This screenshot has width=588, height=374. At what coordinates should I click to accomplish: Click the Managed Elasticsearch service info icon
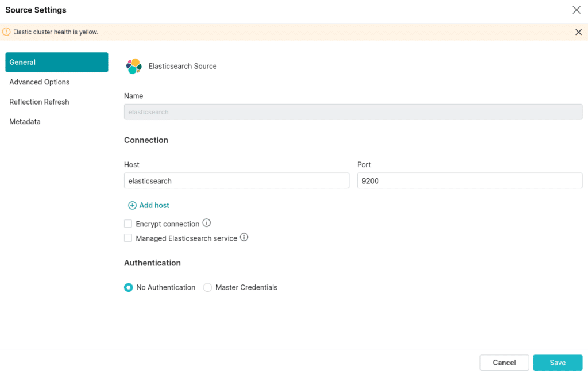tap(244, 237)
